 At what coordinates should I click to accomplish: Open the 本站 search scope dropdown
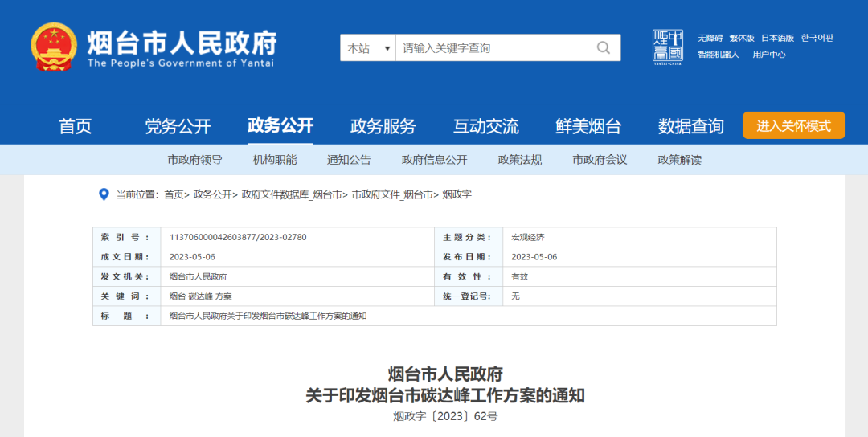click(x=368, y=48)
